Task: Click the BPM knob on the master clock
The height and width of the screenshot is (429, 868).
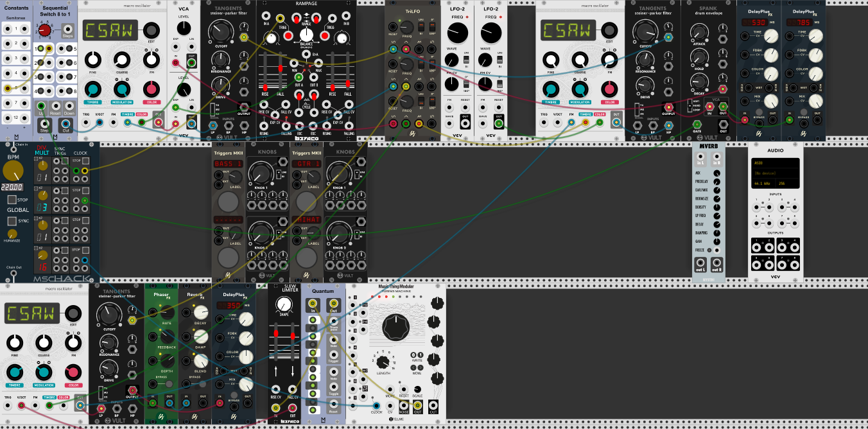Action: tap(13, 170)
